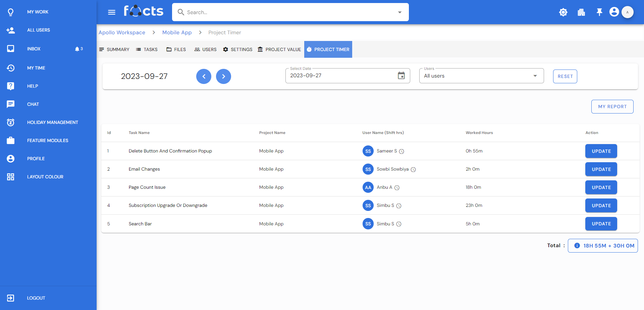Switch to the Project Value tab
644x310 pixels.
click(279, 49)
